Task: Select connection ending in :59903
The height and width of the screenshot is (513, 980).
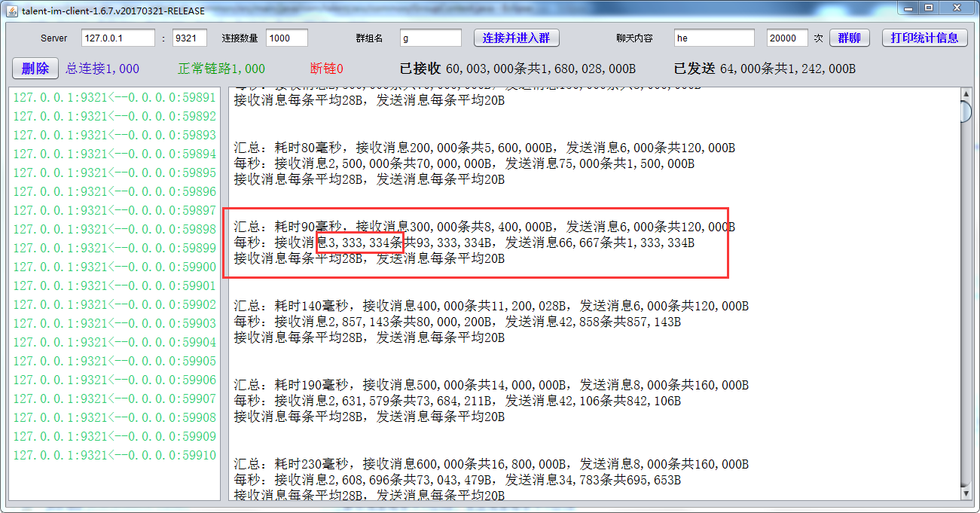Action: 114,323
